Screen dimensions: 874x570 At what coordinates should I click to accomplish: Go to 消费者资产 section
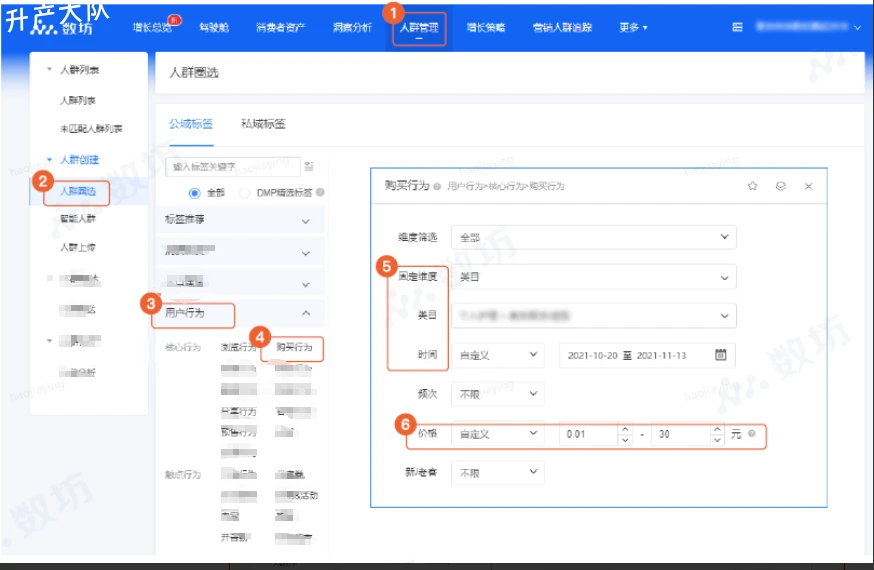[x=280, y=27]
